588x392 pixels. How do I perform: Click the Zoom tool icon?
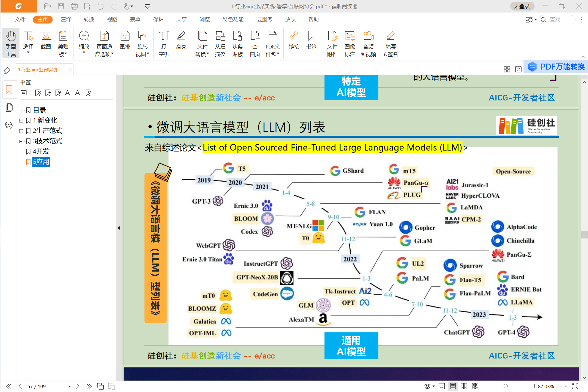point(84,36)
